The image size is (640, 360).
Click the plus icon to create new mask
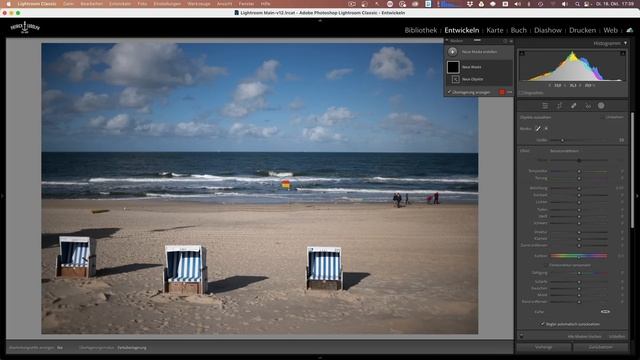pos(452,52)
